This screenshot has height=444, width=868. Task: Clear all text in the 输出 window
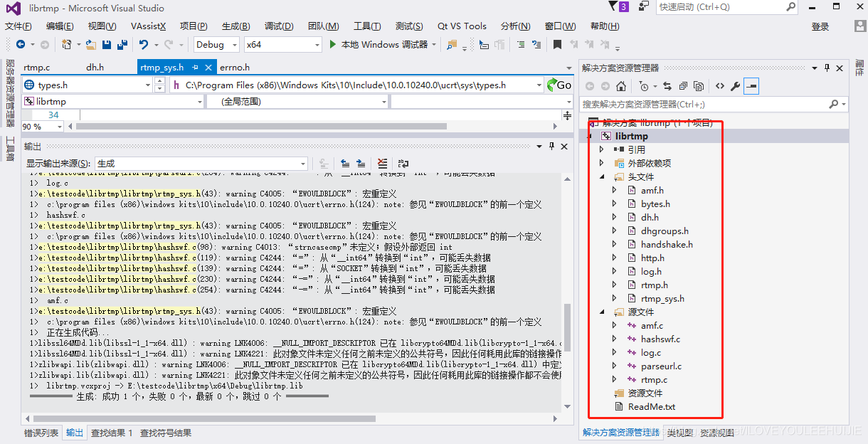382,163
